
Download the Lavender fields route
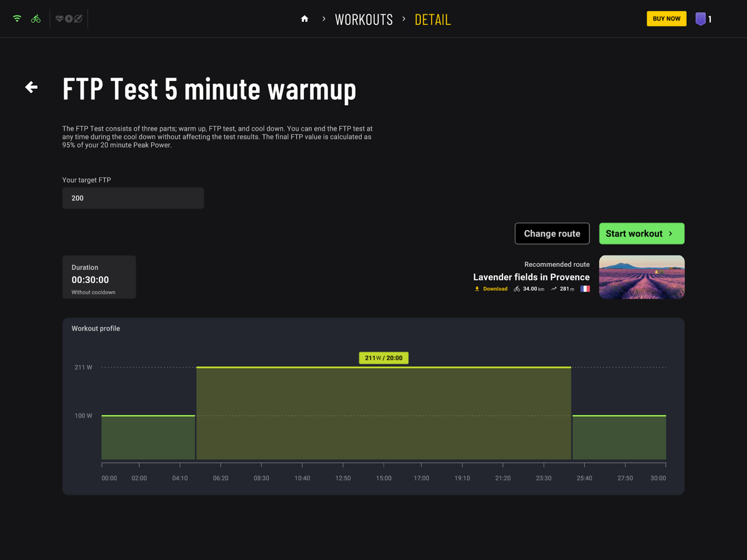(491, 289)
